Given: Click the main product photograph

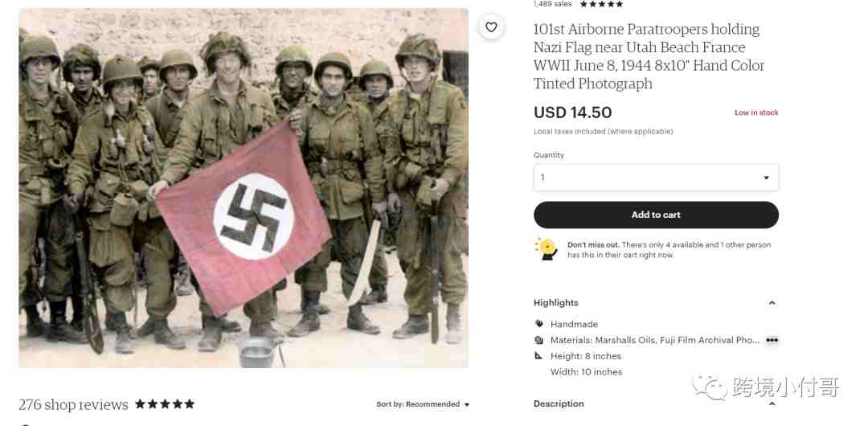Looking at the screenshot, I should point(244,188).
